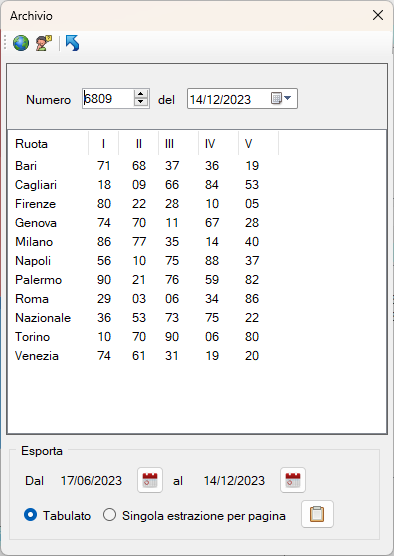
Task: Click Nazionale's third number 73
Action: pyautogui.click(x=172, y=318)
